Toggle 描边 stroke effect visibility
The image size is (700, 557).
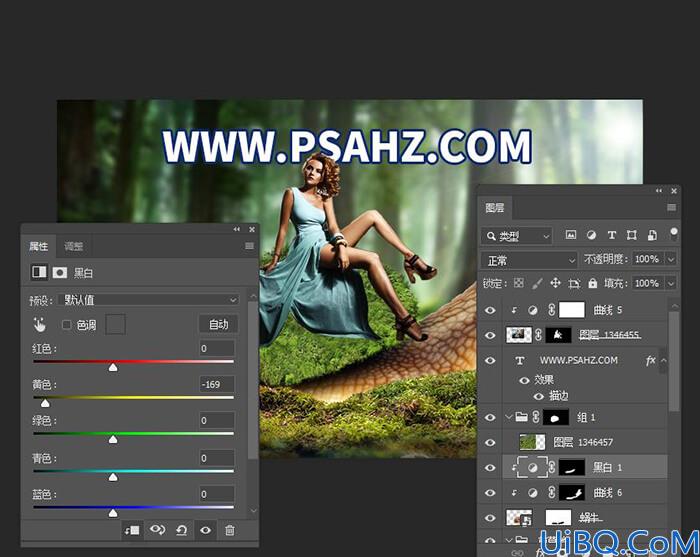pyautogui.click(x=539, y=396)
